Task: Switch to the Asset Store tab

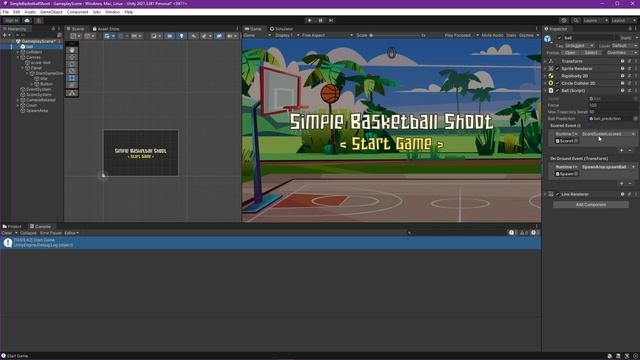Action: click(106, 29)
